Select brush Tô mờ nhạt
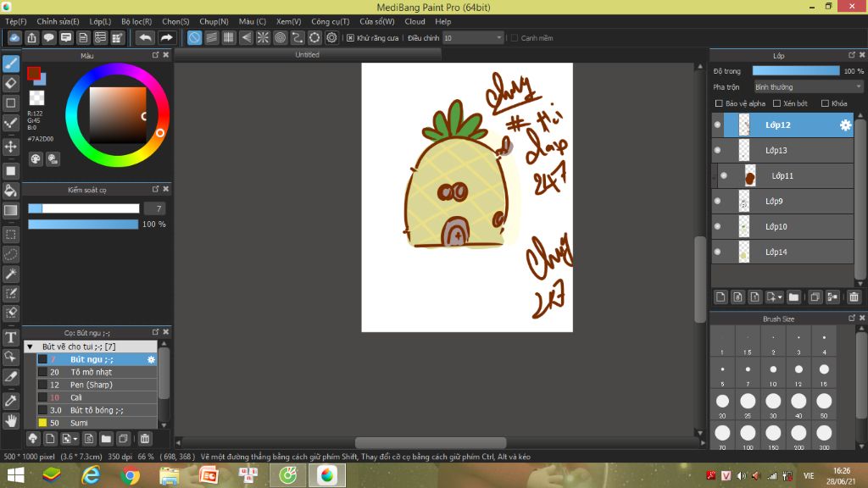868x488 pixels. [x=97, y=373]
